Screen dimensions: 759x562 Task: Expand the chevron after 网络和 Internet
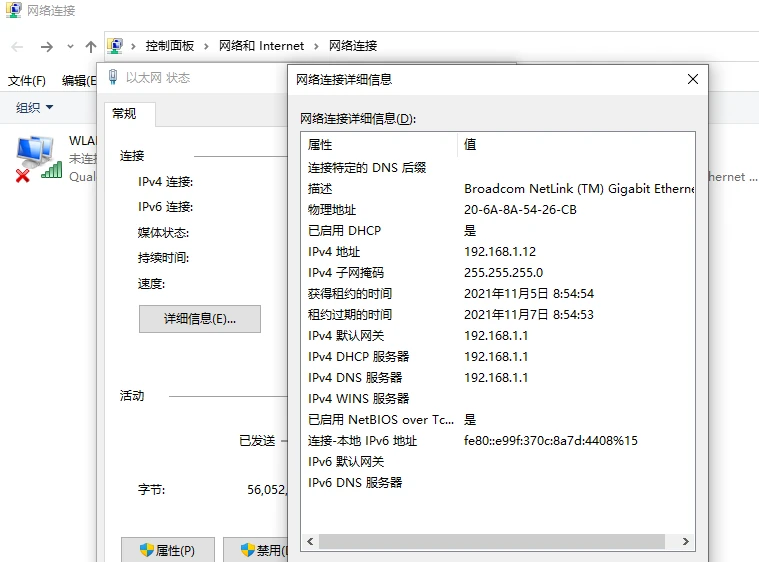click(x=316, y=46)
